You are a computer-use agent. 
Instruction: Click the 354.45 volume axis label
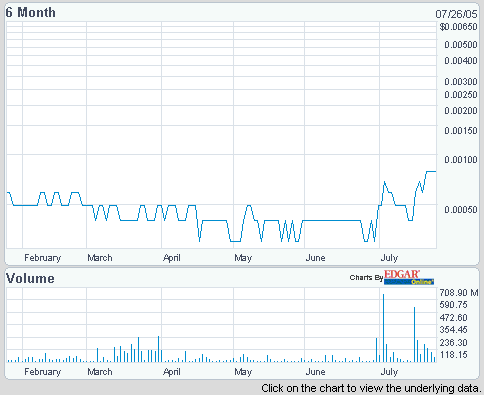pos(453,330)
